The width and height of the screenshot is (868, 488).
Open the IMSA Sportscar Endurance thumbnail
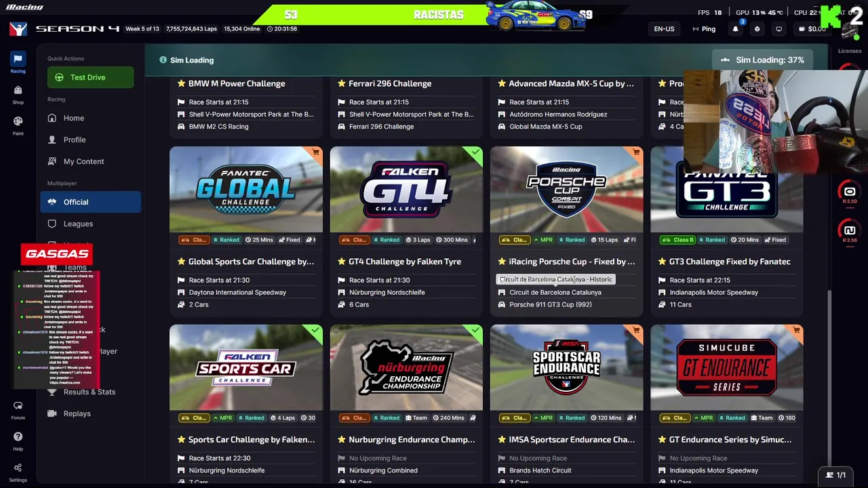pos(566,367)
